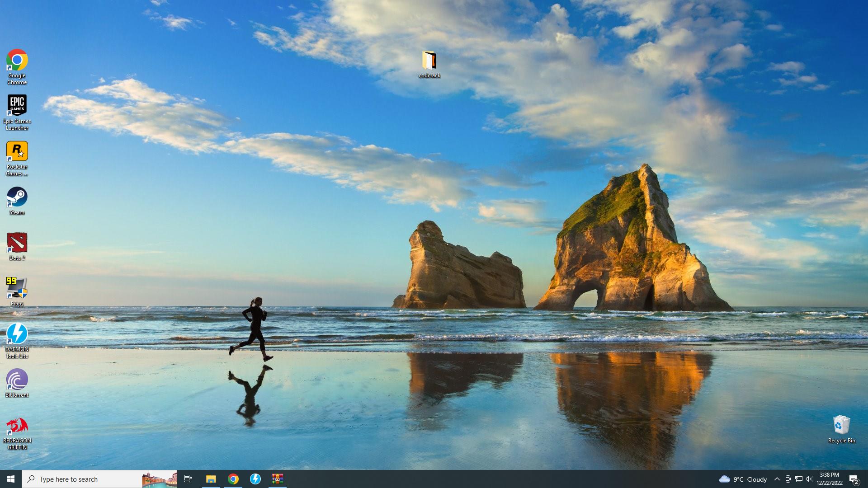The width and height of the screenshot is (868, 488).
Task: Switch to WinRAR in the taskbar
Action: click(277, 479)
